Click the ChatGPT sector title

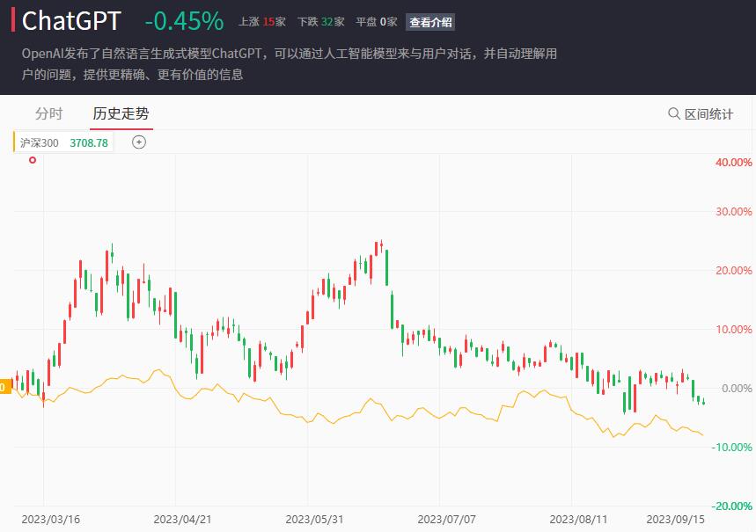click(x=71, y=21)
